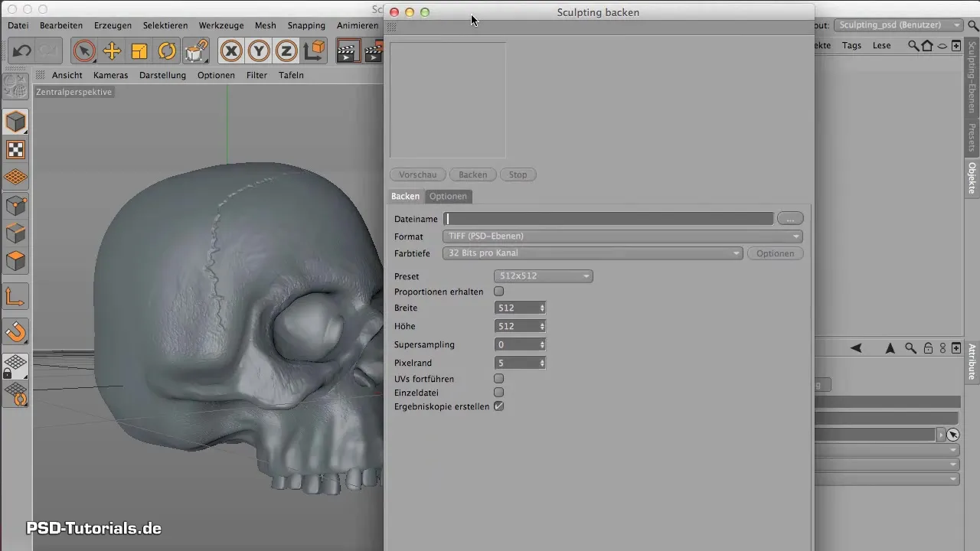Enable the Proportionen erhalten checkbox
Screen dimensions: 980x551
tap(499, 292)
